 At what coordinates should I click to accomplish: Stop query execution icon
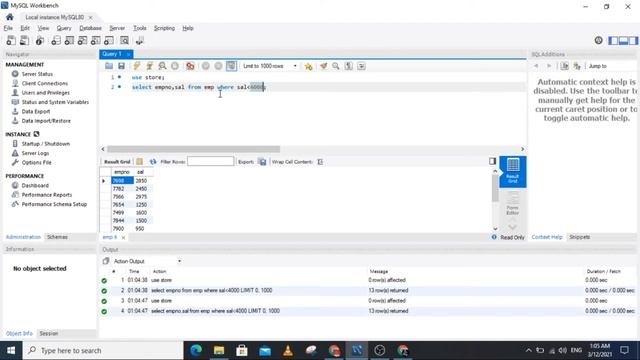coord(175,66)
